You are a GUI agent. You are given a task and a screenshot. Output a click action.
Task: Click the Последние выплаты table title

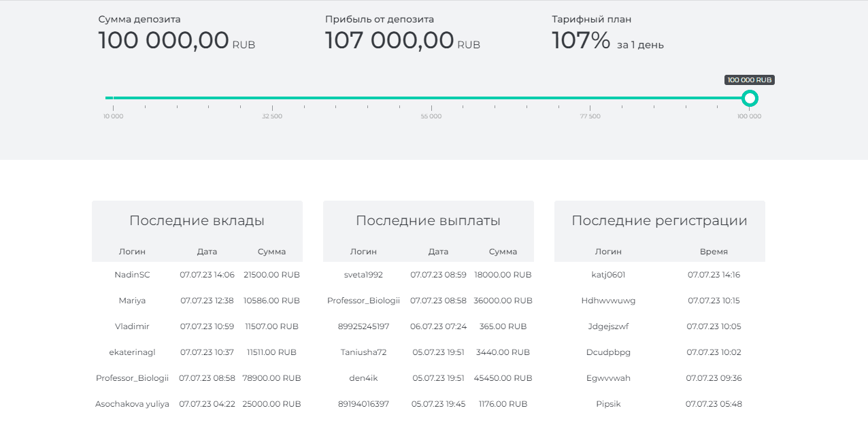tap(428, 220)
